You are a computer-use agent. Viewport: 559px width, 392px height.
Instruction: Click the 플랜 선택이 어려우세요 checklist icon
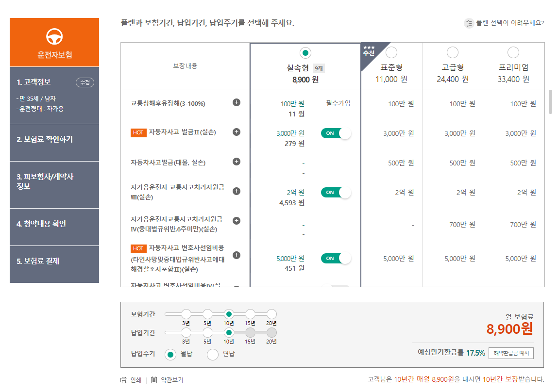pyautogui.click(x=469, y=23)
